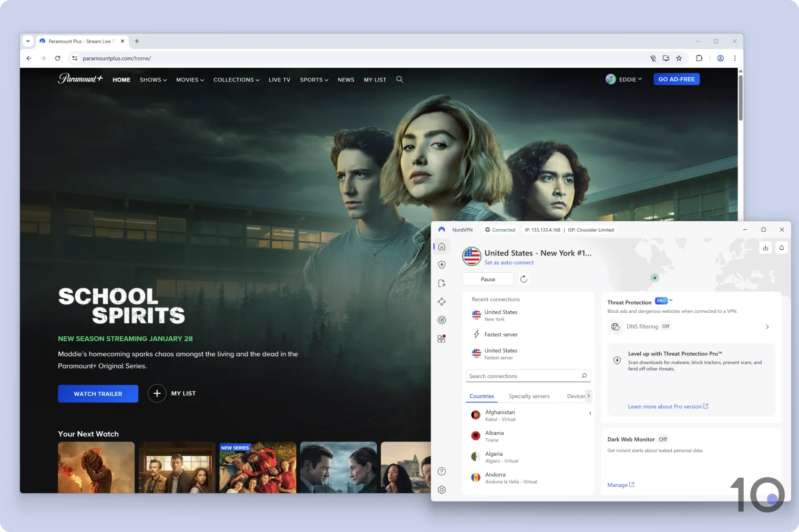Expand the SHOWS dropdown menu

[x=152, y=79]
